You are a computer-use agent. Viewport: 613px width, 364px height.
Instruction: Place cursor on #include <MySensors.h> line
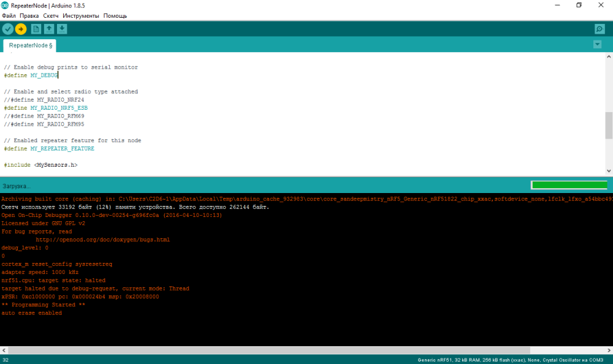click(40, 165)
